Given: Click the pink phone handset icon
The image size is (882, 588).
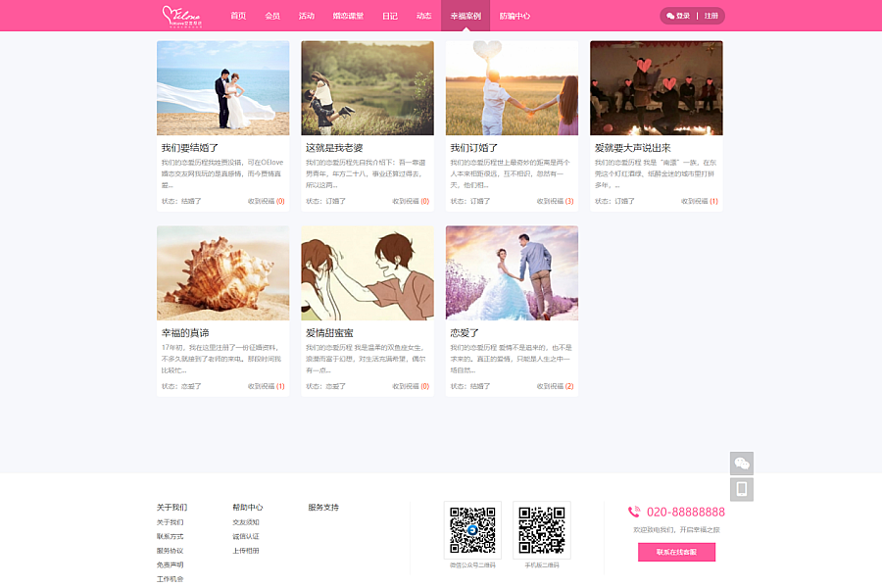Looking at the screenshot, I should click(634, 512).
